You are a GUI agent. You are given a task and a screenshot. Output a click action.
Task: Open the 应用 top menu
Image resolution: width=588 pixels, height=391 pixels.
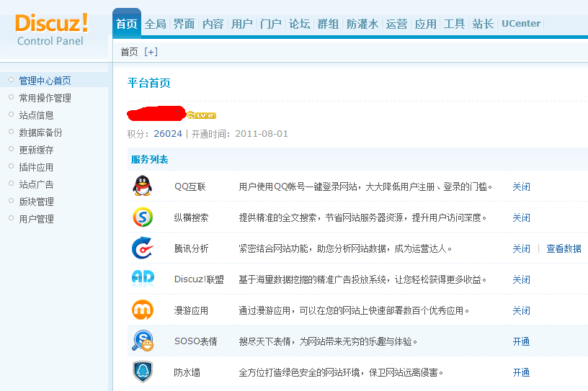426,24
